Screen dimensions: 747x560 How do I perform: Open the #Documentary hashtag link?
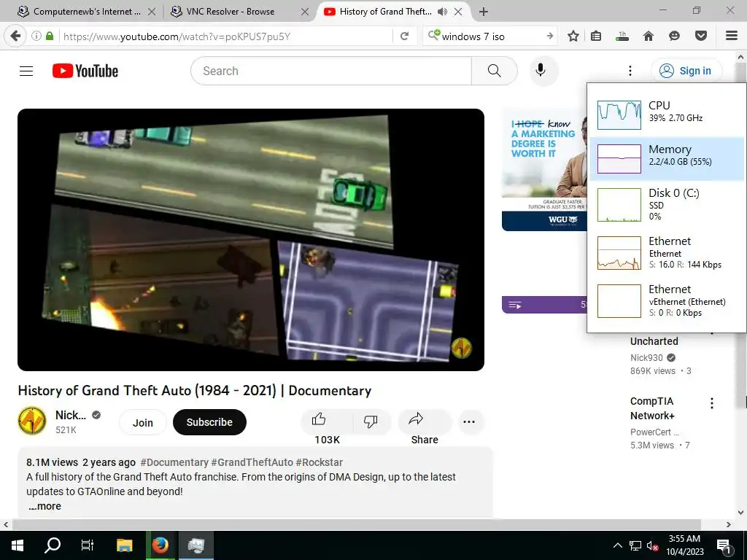(x=174, y=462)
